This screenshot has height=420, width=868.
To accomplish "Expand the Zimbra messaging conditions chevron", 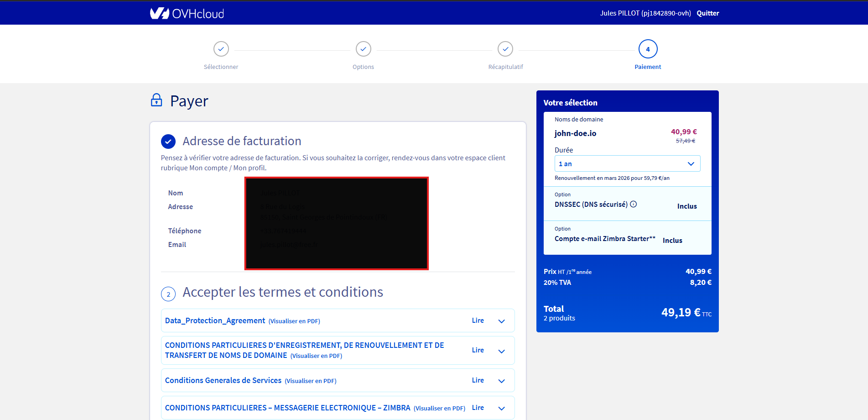I will tap(501, 408).
